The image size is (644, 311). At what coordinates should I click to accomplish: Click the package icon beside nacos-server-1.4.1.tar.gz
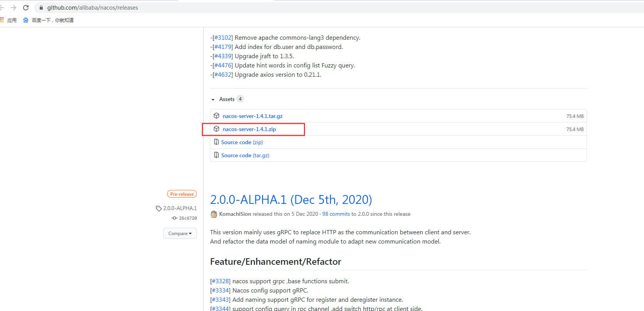point(216,116)
